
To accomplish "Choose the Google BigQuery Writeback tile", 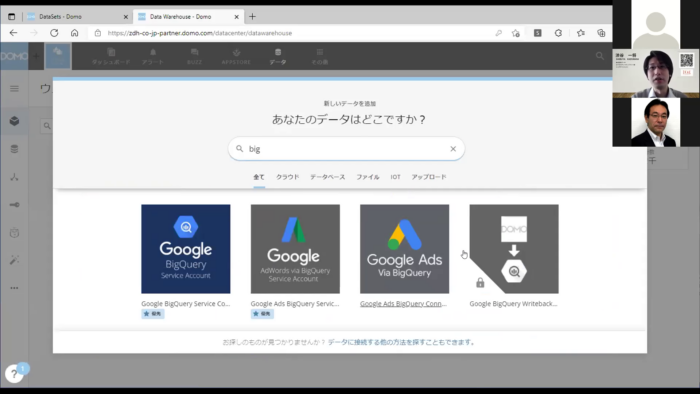I will (514, 249).
